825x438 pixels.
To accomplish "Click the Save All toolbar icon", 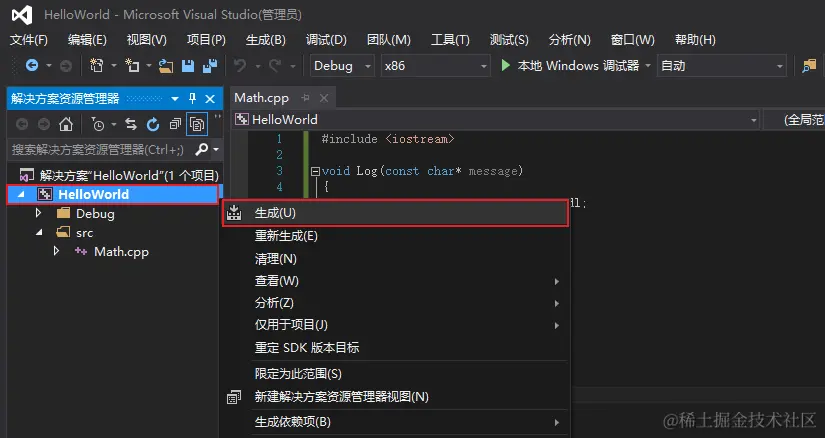I will point(210,65).
